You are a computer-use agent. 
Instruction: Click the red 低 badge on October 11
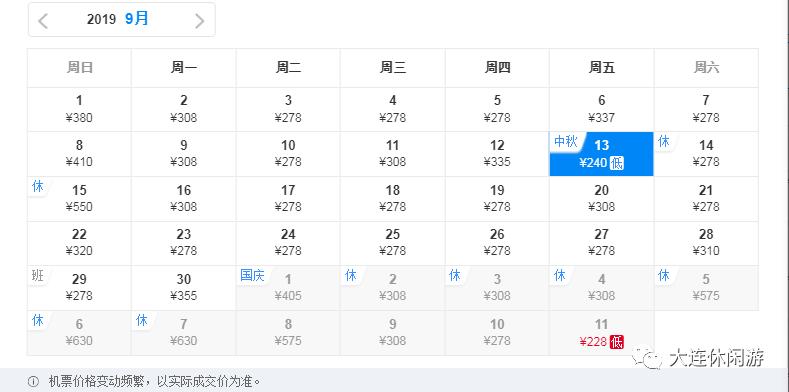pyautogui.click(x=617, y=342)
